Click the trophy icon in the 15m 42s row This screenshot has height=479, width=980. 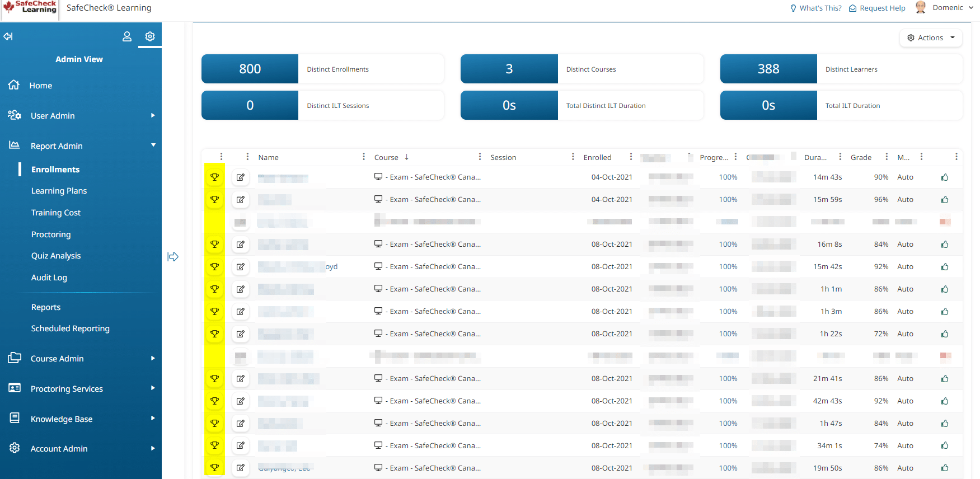coord(214,267)
